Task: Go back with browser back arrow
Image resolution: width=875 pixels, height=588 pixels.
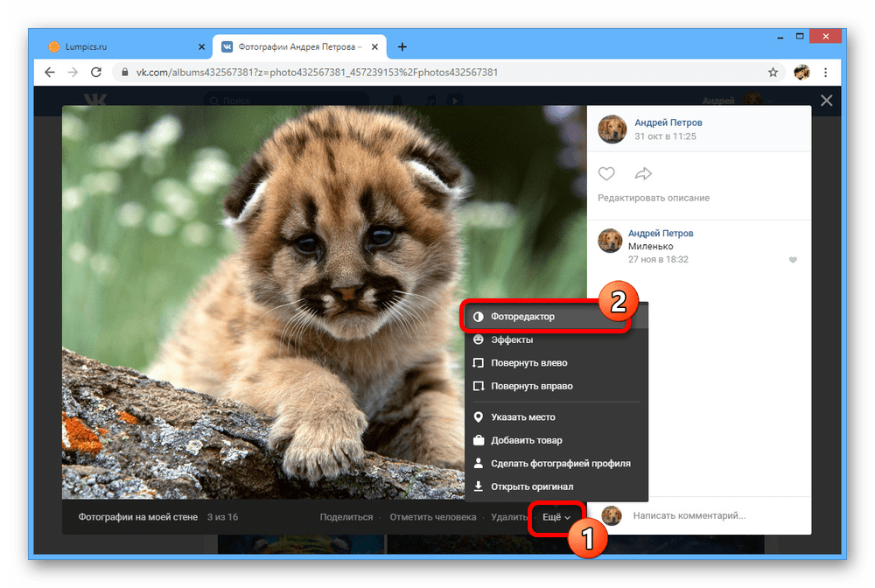Action: 50,72
